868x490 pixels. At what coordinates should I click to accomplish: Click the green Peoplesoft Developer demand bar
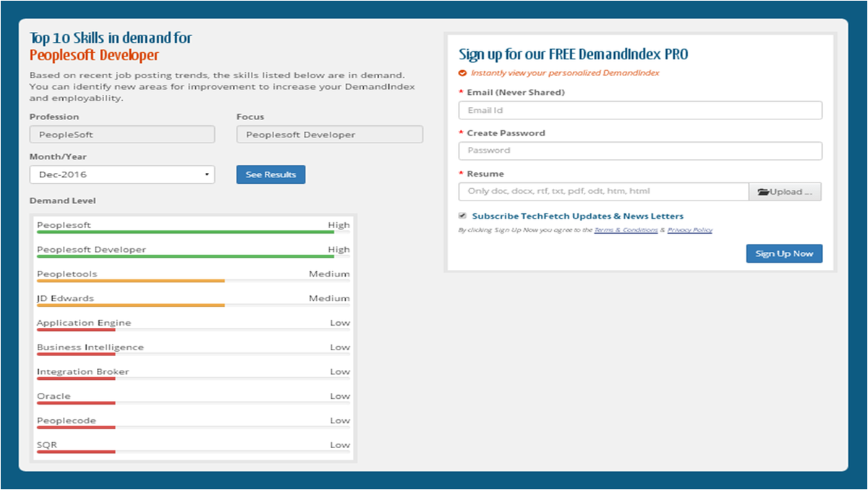point(185,256)
